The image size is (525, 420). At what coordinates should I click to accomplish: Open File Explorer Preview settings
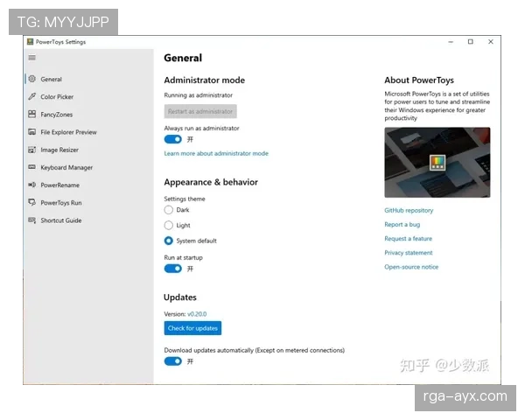point(88,132)
